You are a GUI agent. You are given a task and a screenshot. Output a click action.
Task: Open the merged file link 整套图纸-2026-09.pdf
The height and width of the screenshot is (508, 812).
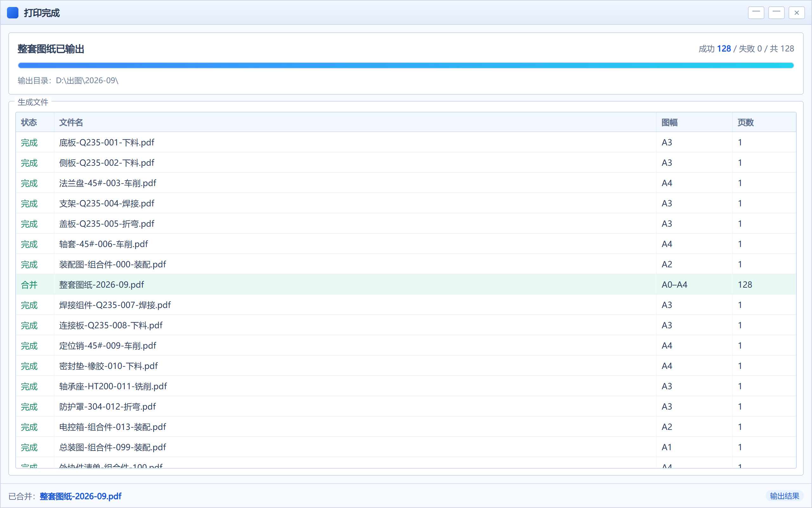81,496
